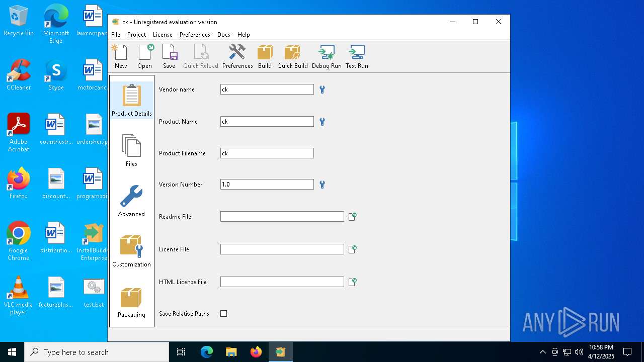The image size is (644, 362).
Task: Open the Packaging section
Action: [x=131, y=303]
